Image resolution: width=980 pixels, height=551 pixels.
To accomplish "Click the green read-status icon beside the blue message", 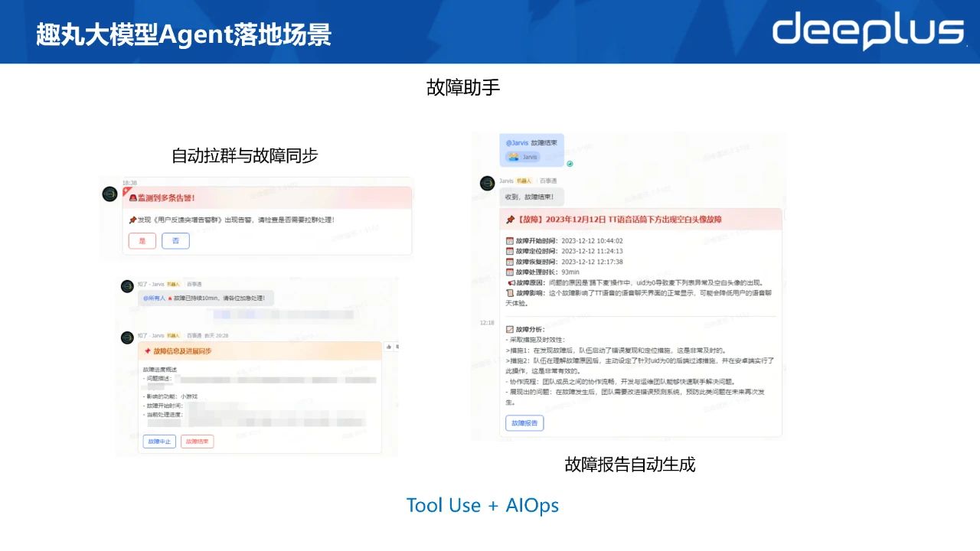I will click(x=570, y=163).
